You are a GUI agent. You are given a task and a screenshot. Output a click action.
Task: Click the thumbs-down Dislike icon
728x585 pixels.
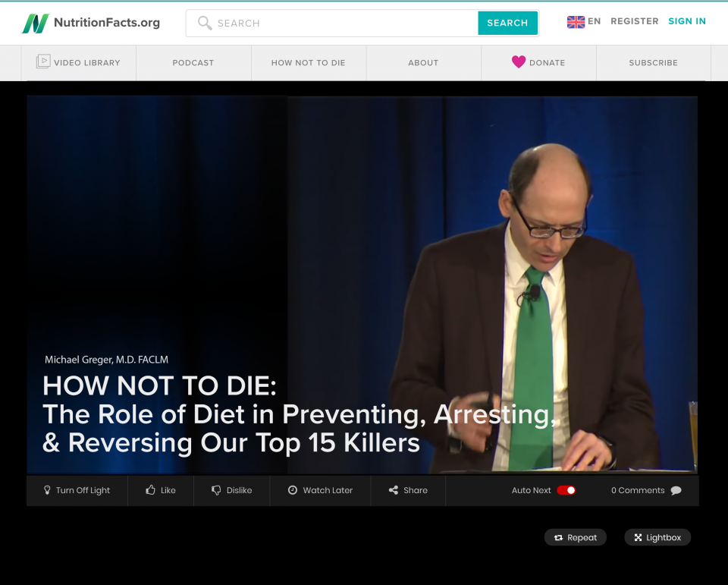click(x=216, y=490)
